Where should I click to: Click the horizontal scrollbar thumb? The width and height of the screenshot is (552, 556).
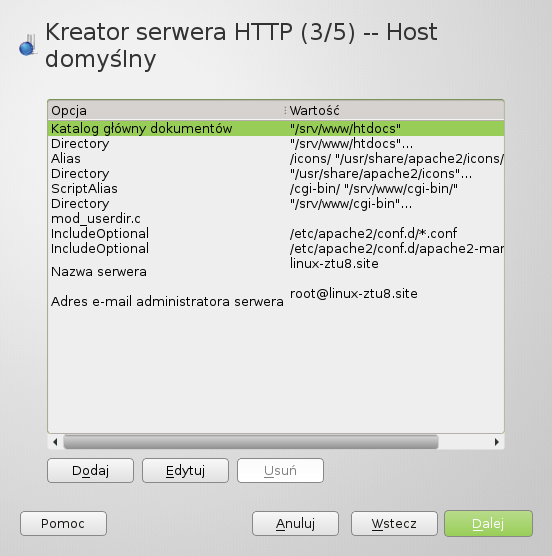tap(251, 442)
